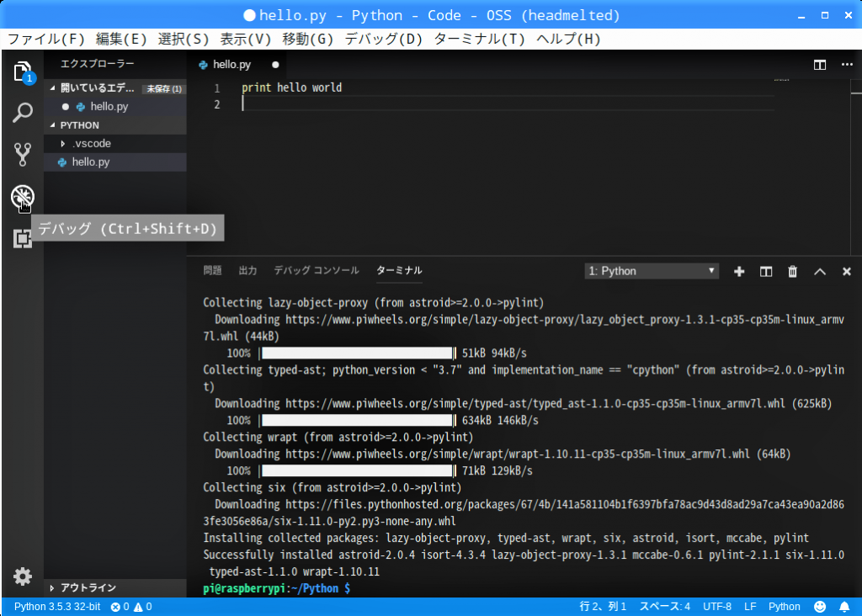Open the 移動(G) menu
The image size is (862, 616).
308,39
